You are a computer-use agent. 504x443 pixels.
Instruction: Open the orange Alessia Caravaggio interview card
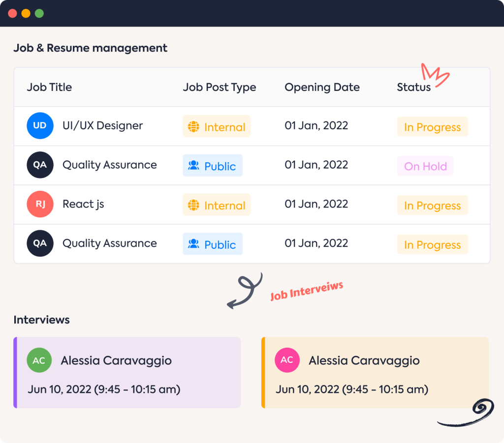tap(375, 373)
